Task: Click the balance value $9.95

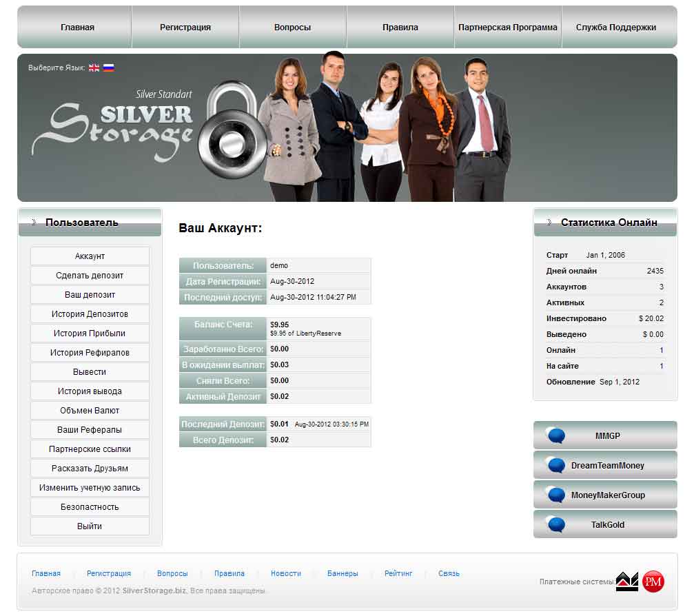Action: [279, 325]
